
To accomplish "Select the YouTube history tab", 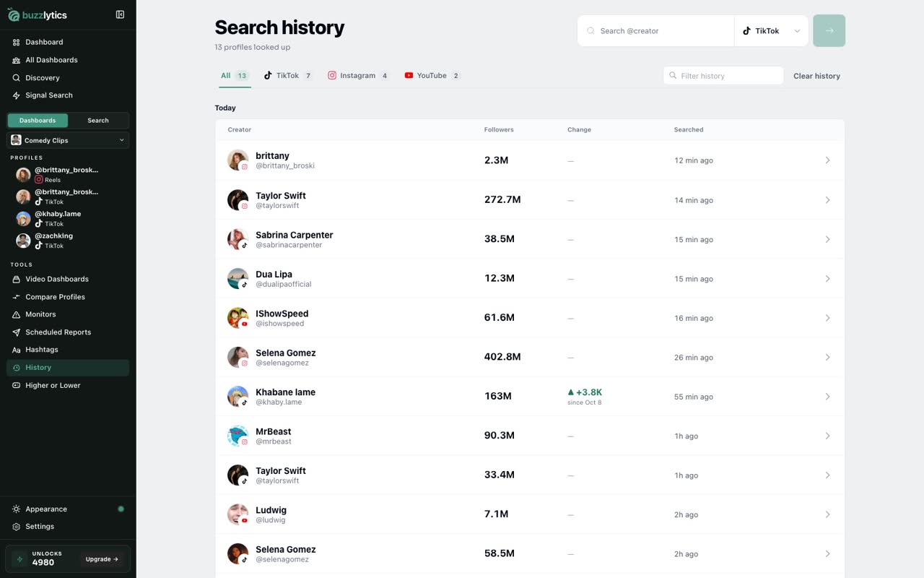I will point(432,76).
